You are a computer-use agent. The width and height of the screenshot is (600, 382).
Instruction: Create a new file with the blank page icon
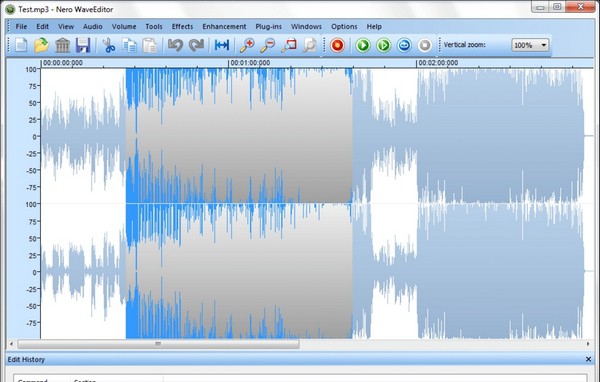[21, 45]
